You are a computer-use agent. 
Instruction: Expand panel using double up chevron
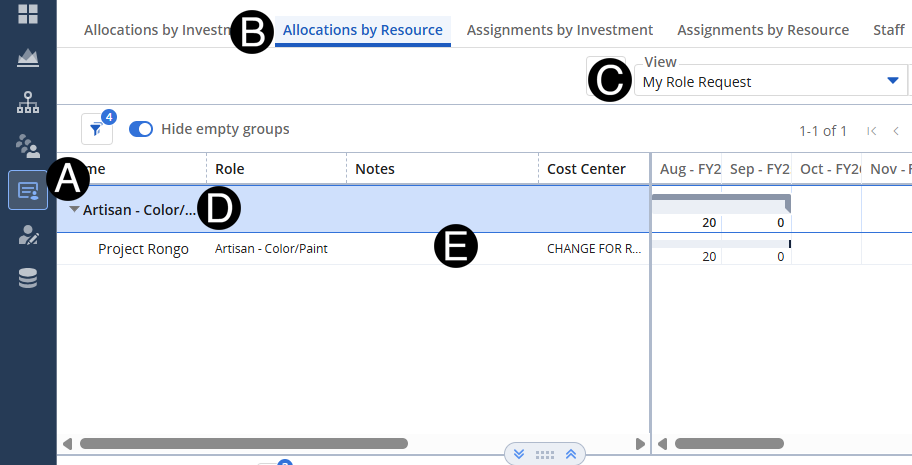click(570, 454)
